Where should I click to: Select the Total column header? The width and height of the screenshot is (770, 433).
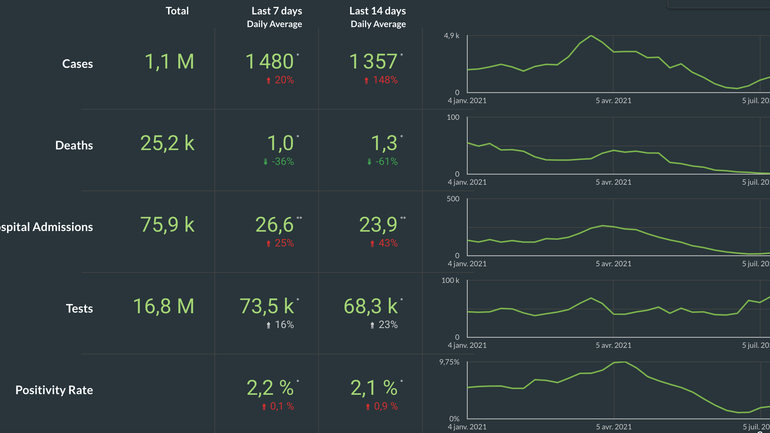click(177, 11)
